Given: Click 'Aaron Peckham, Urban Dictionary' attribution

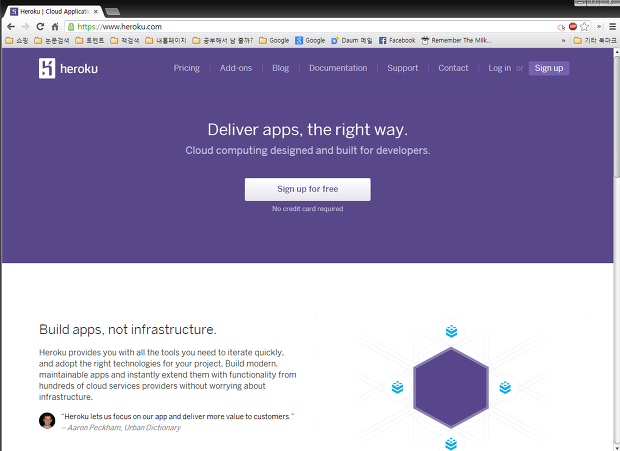Looking at the screenshot, I should pyautogui.click(x=124, y=427).
